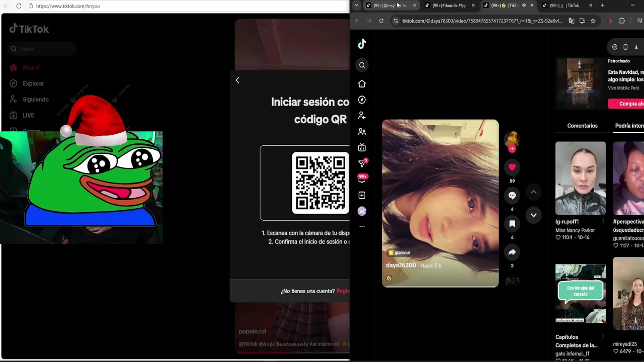644x362 pixels.
Task: Save video with bookmark icon
Action: click(x=512, y=224)
